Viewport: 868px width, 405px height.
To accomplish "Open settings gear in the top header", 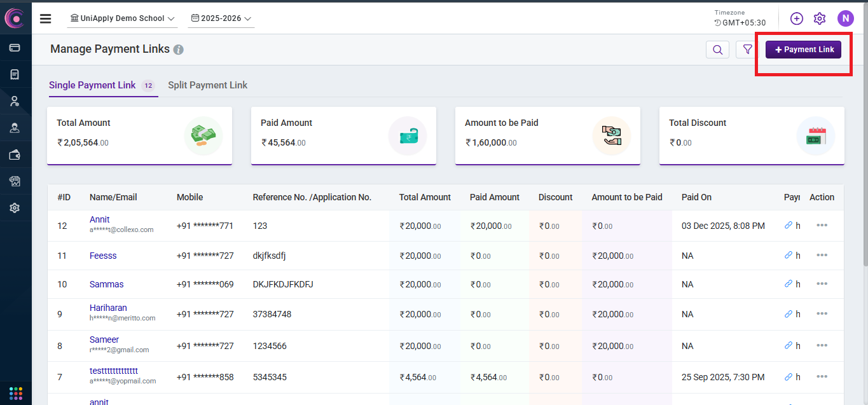I will [819, 18].
